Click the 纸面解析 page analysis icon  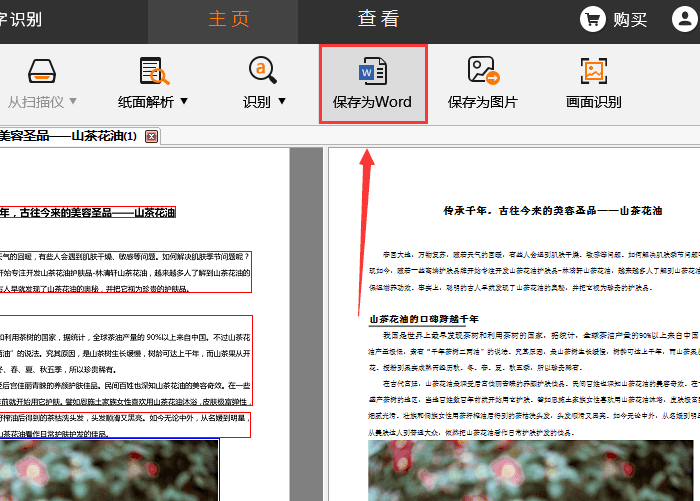pos(153,71)
